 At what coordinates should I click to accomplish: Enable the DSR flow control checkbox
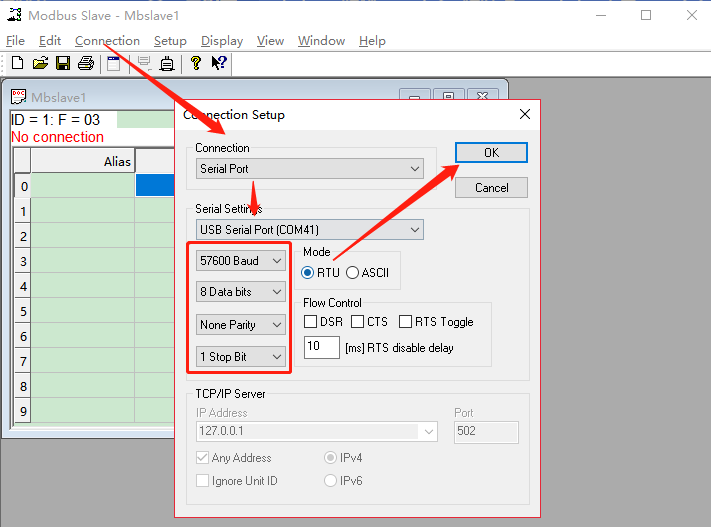pos(310,322)
